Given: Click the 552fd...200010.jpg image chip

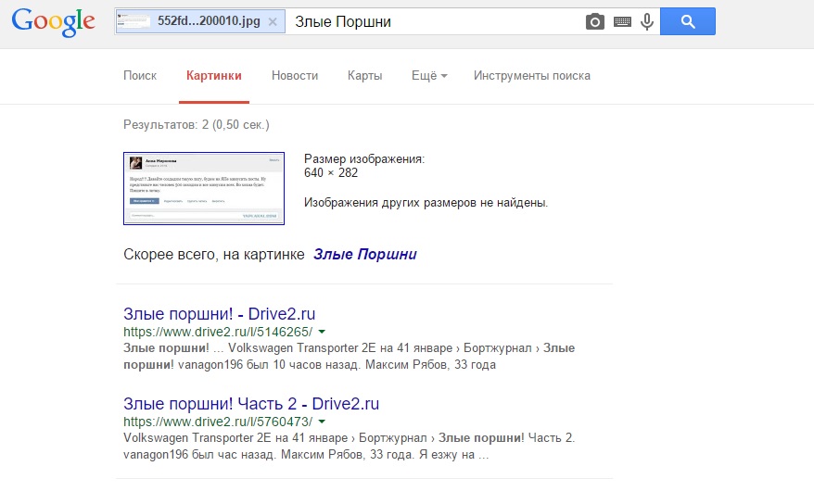Looking at the screenshot, I should [200, 21].
